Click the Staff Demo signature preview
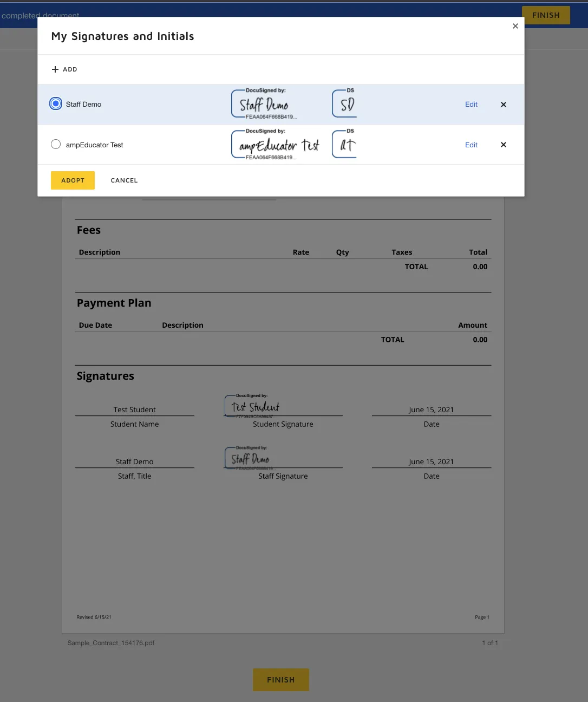The height and width of the screenshot is (702, 588). (265, 104)
